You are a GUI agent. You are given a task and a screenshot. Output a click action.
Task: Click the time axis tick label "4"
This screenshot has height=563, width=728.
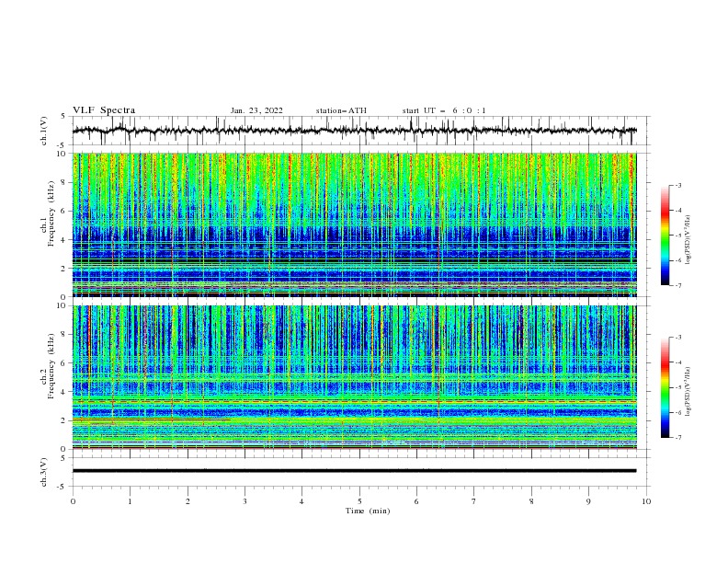pyautogui.click(x=301, y=501)
